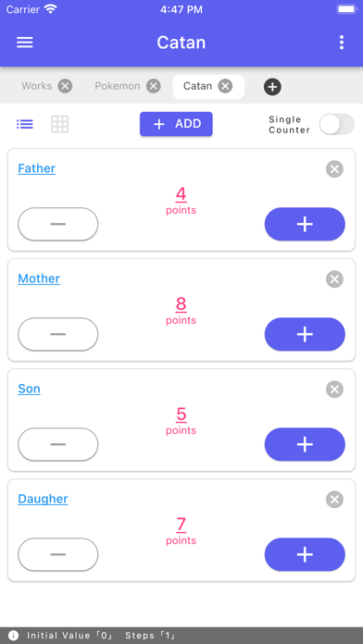Edit Son's point value 5
The image size is (363, 644).
(x=181, y=414)
